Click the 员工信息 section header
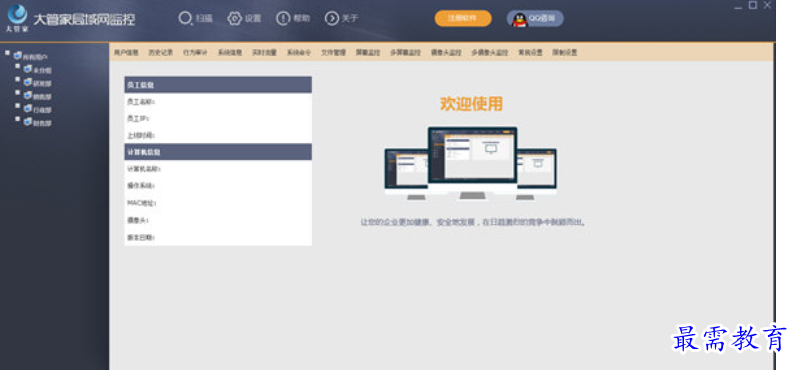The height and width of the screenshot is (370, 795). pos(218,85)
